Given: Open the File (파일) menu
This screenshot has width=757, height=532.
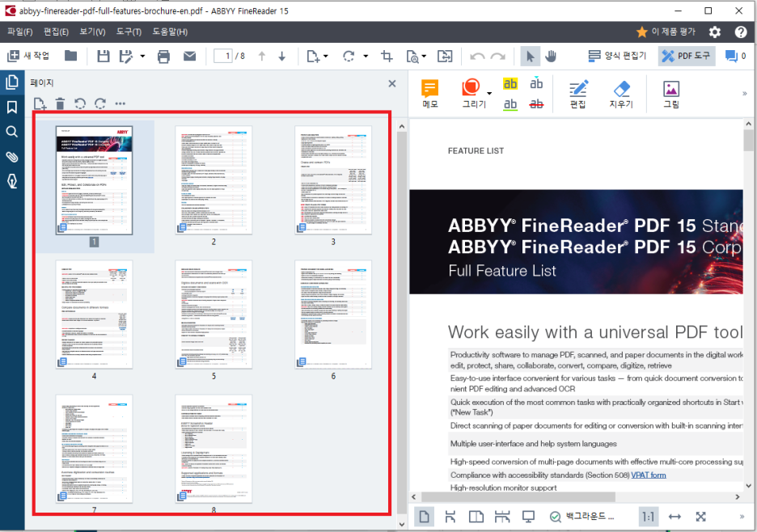Looking at the screenshot, I should [x=19, y=32].
